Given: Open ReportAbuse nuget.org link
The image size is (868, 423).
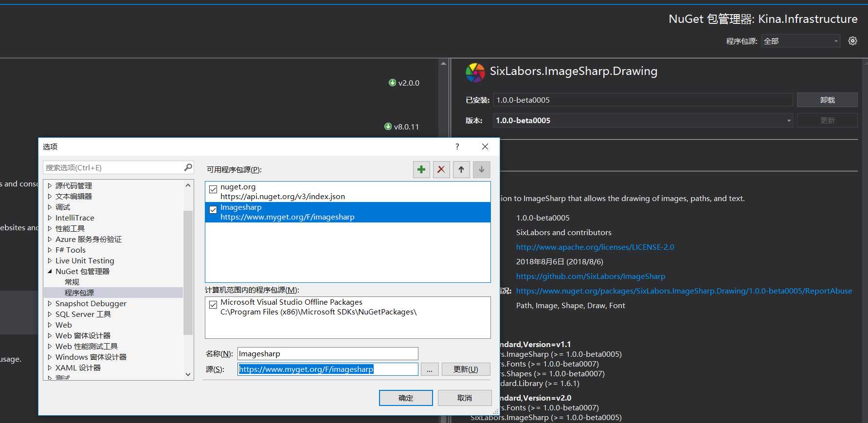Looking at the screenshot, I should coord(684,291).
